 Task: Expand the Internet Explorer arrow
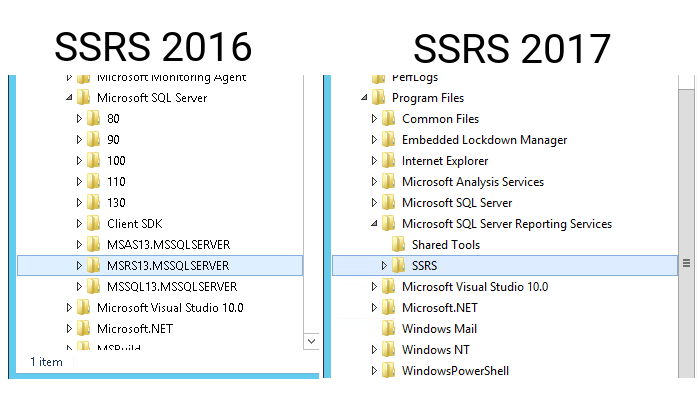[x=374, y=161]
